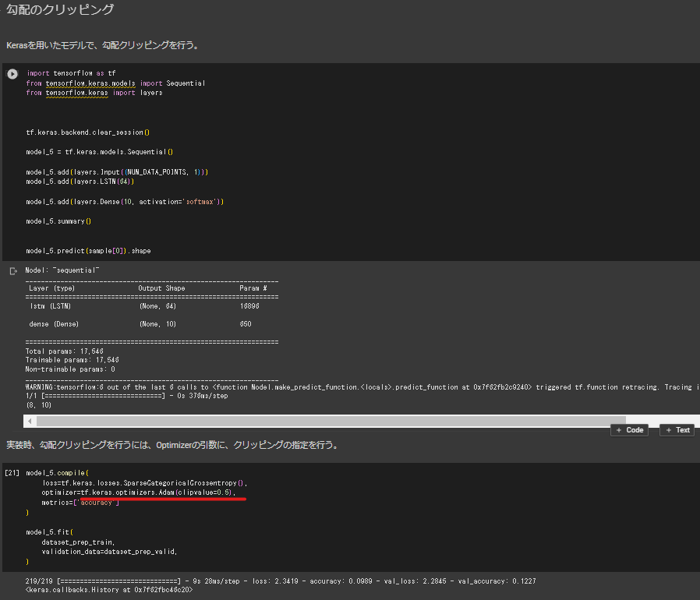This screenshot has width=700, height=600.
Task: Click the layers.LSTM(84) code line
Action: pos(80,182)
